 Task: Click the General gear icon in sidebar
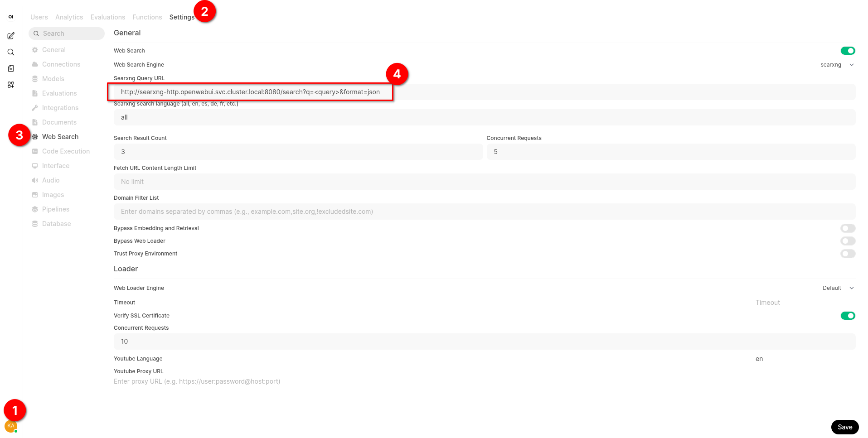click(35, 50)
